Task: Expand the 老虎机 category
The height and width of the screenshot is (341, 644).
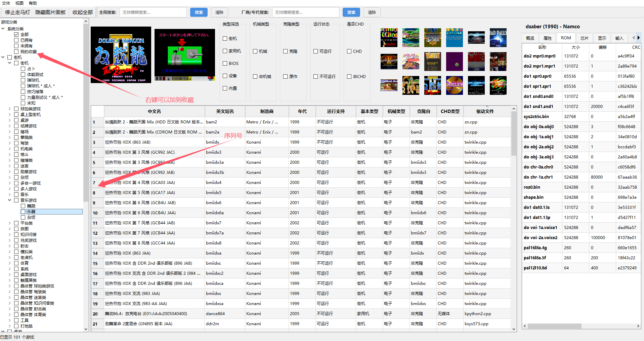Action: pyautogui.click(x=10, y=257)
